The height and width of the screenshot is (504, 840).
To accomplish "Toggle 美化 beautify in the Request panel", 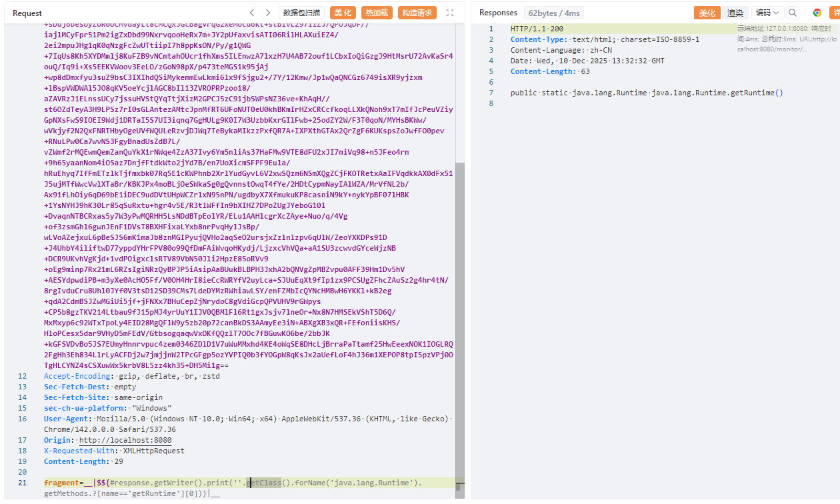I will [x=343, y=13].
